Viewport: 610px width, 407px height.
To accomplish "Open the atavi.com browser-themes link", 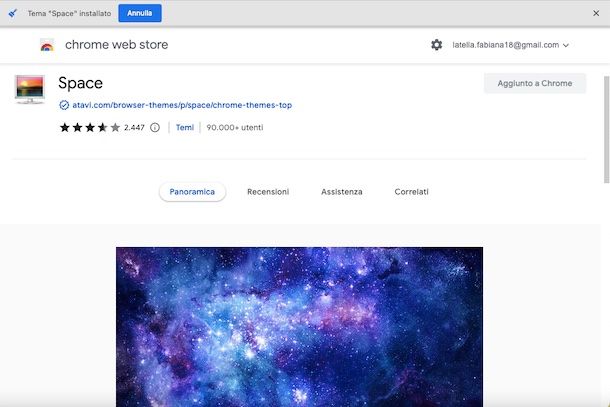I will pos(182,105).
